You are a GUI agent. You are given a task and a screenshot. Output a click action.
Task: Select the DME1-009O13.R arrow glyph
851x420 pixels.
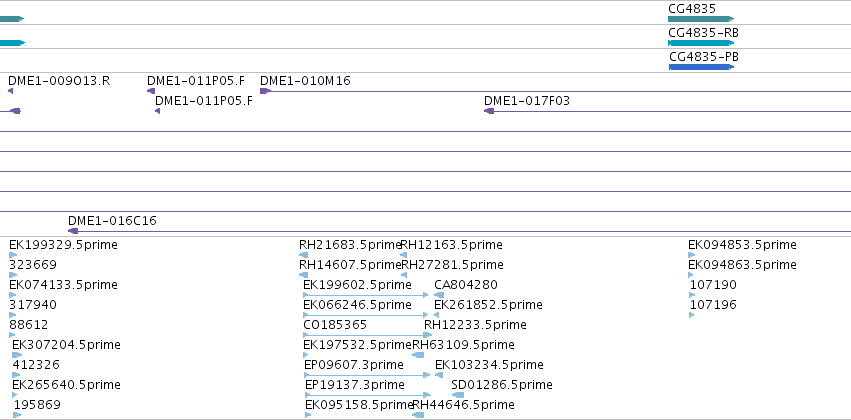(x=10, y=91)
